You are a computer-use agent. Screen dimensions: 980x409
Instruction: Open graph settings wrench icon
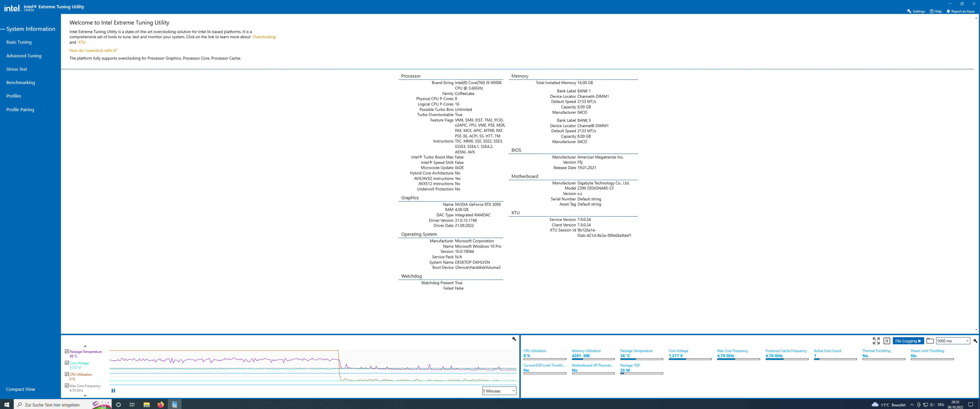[514, 339]
